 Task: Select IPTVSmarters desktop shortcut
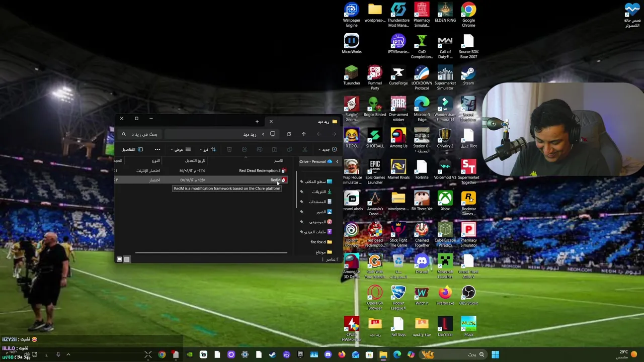398,44
